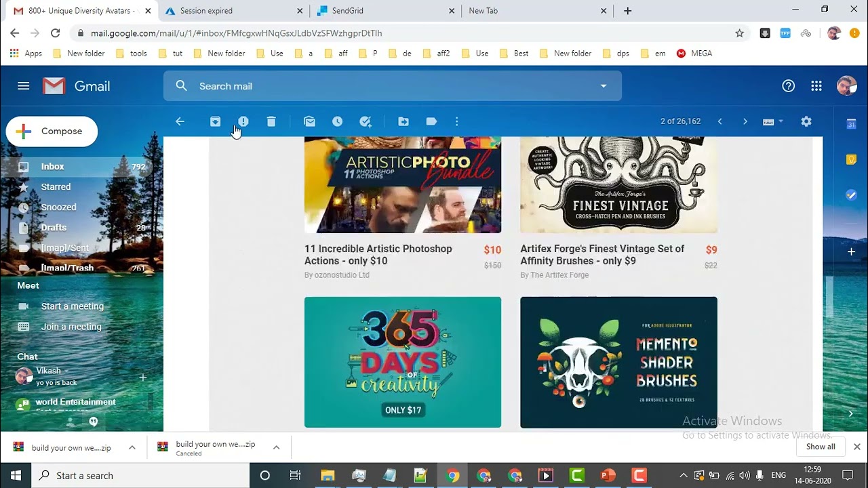Open the Google apps grid
This screenshot has width=868, height=488.
click(816, 86)
